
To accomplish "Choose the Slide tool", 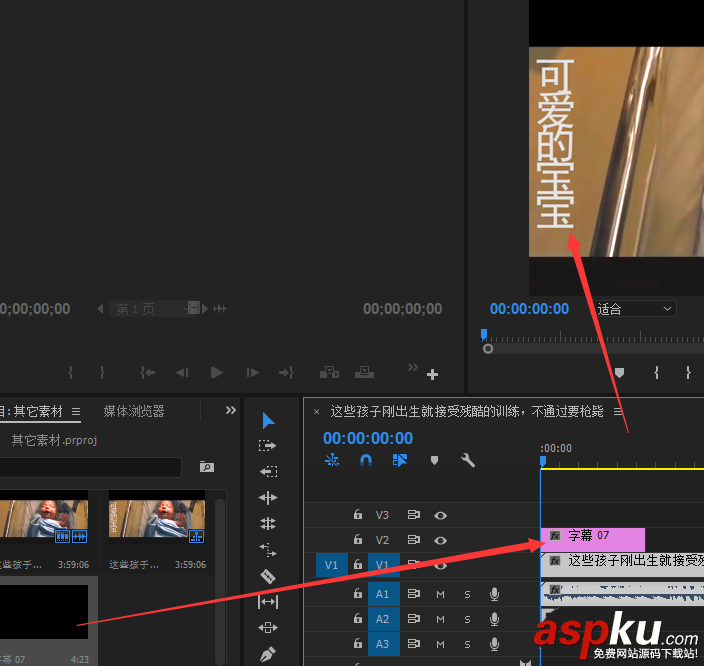I will pos(268,627).
